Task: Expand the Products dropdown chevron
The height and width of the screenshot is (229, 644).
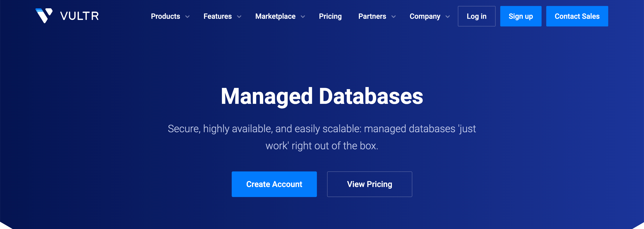Action: click(x=187, y=17)
